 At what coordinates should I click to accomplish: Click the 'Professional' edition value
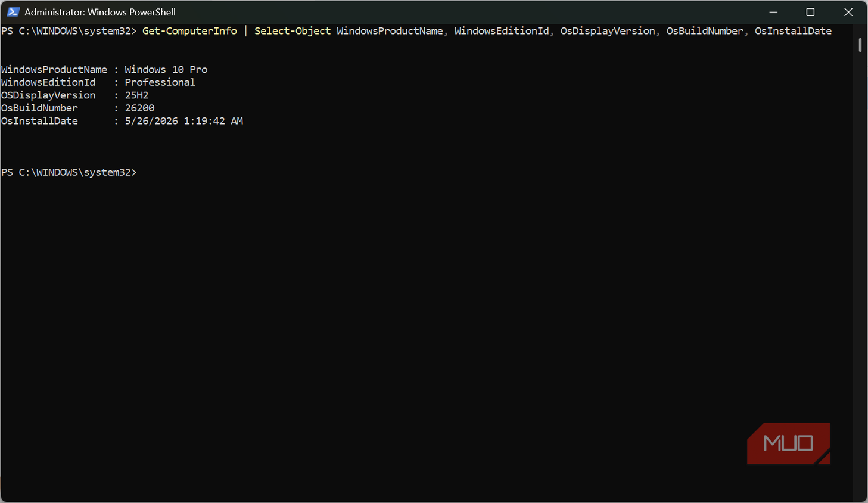(160, 82)
